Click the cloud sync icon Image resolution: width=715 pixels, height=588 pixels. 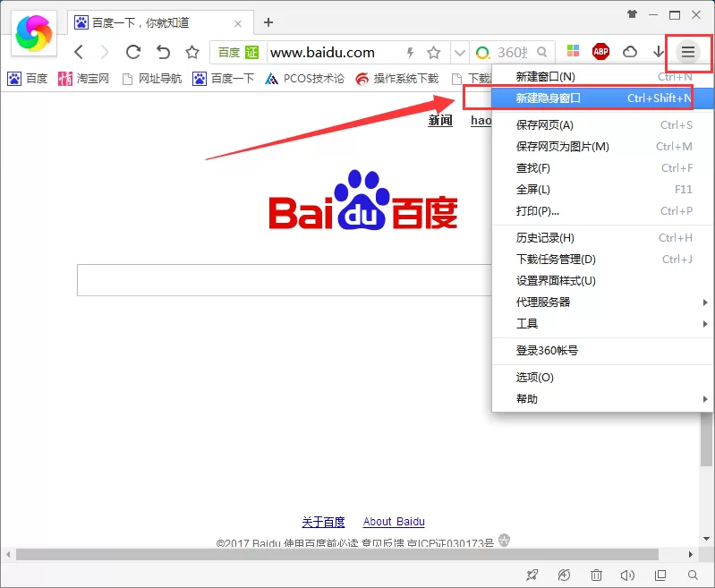tap(630, 52)
